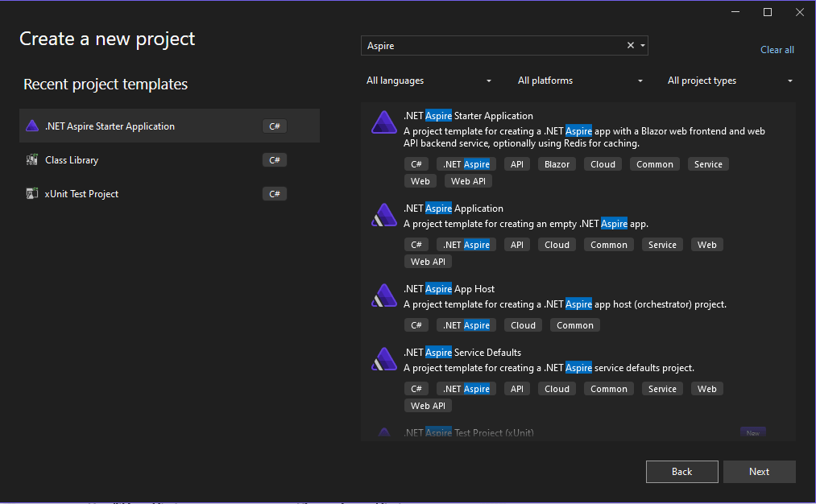Click the empty app description text

pos(526,224)
